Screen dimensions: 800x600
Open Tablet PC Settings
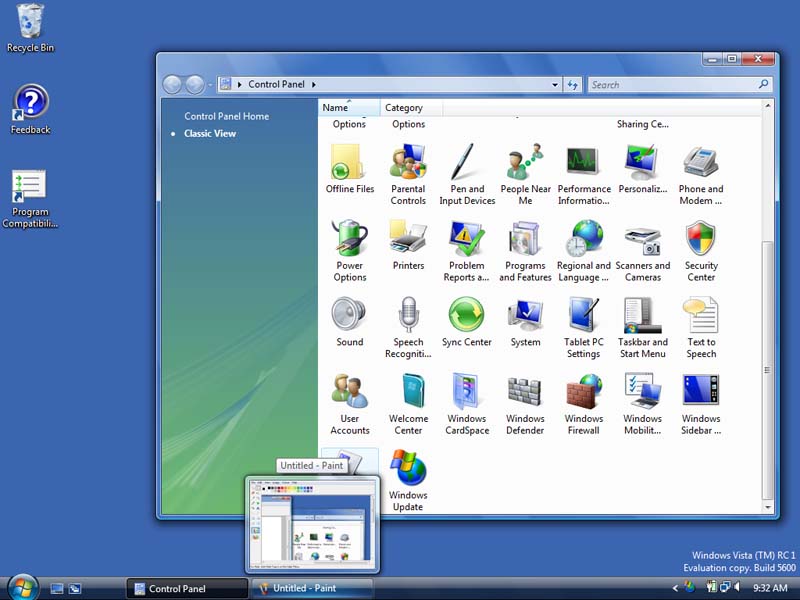[x=584, y=328]
